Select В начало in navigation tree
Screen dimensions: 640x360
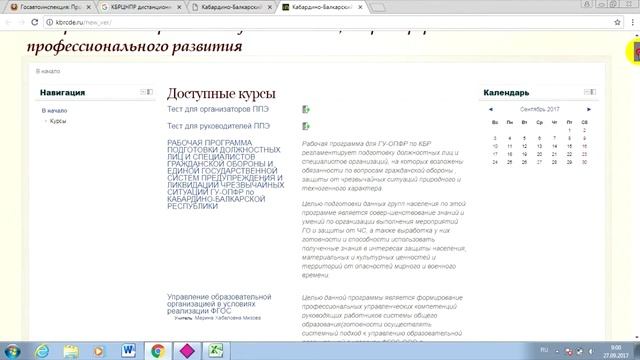point(54,111)
